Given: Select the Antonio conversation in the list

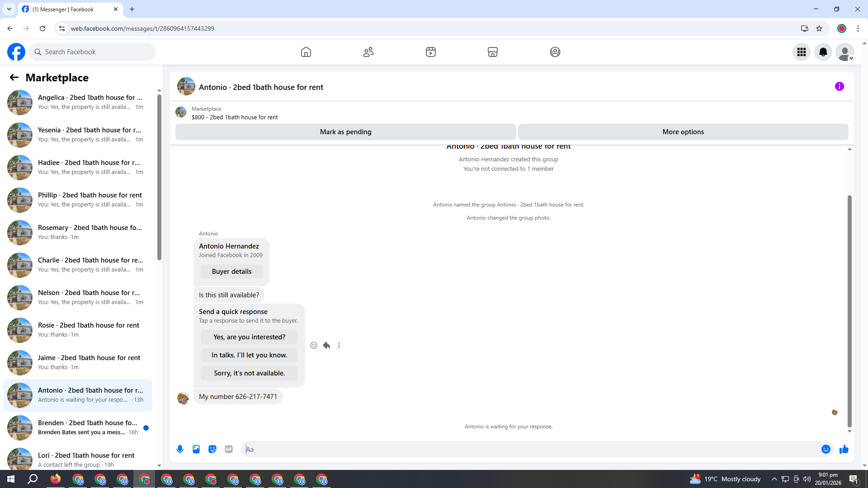Looking at the screenshot, I should tap(78, 395).
